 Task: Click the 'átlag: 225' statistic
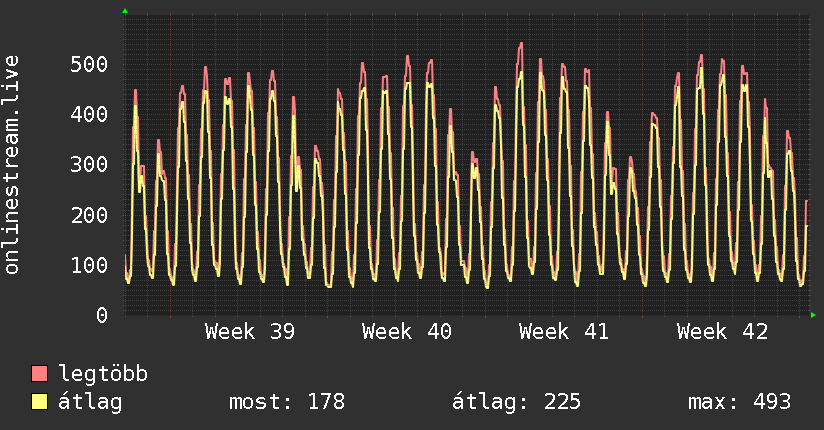(517, 402)
